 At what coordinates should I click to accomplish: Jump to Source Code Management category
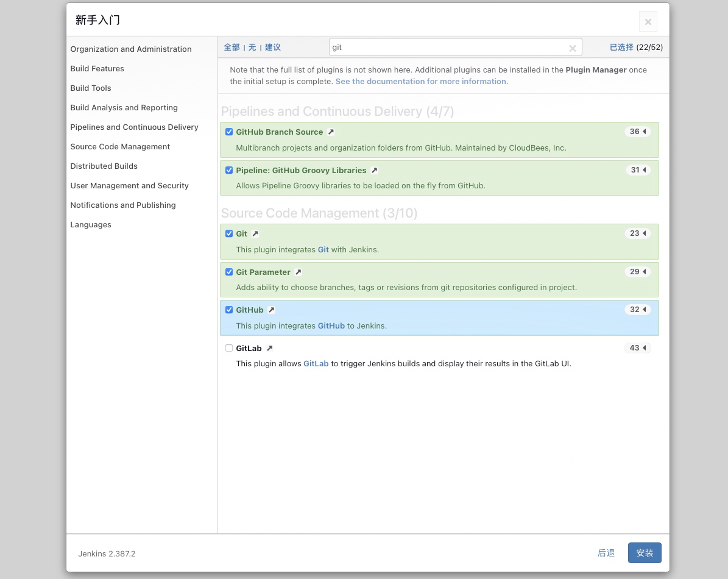tap(120, 146)
